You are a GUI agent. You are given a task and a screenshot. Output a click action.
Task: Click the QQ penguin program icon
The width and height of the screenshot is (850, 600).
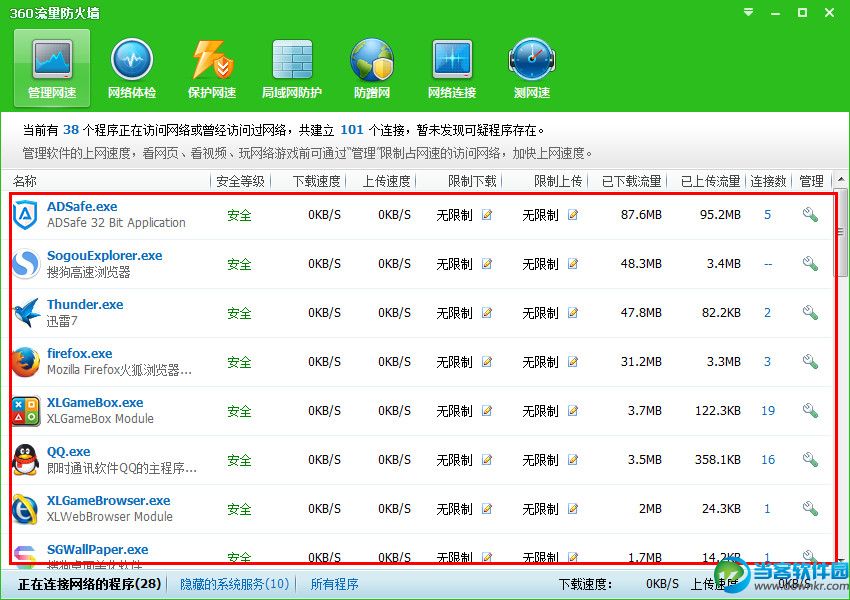point(25,460)
